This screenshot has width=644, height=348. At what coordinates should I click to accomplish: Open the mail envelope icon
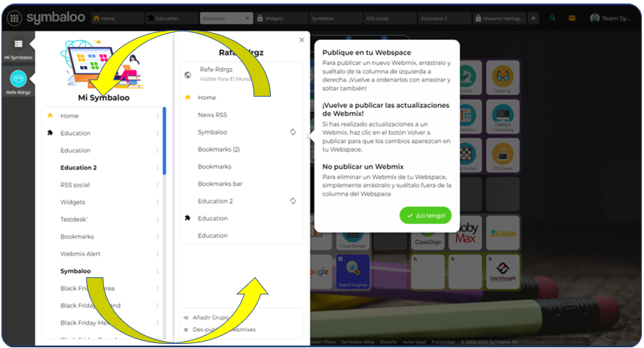click(x=572, y=18)
